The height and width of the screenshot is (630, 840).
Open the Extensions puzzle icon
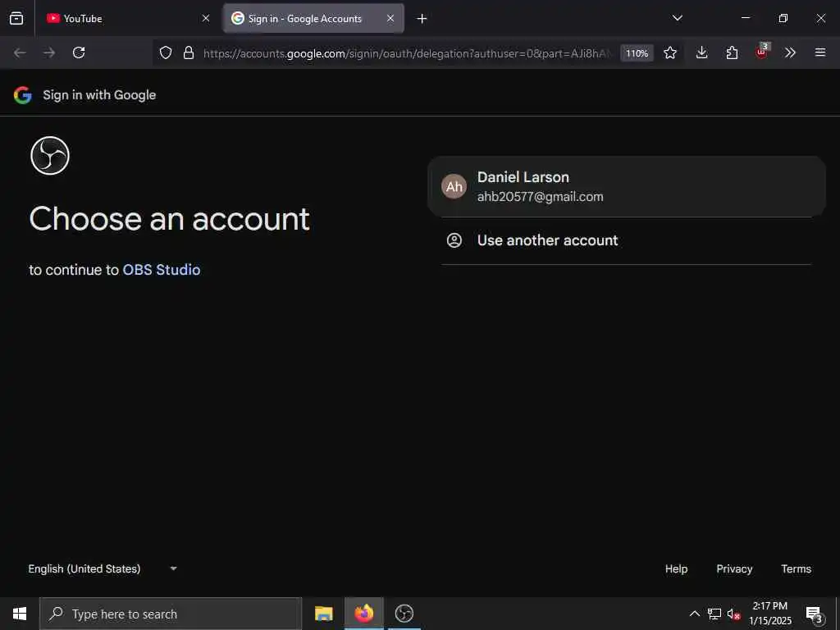point(732,52)
